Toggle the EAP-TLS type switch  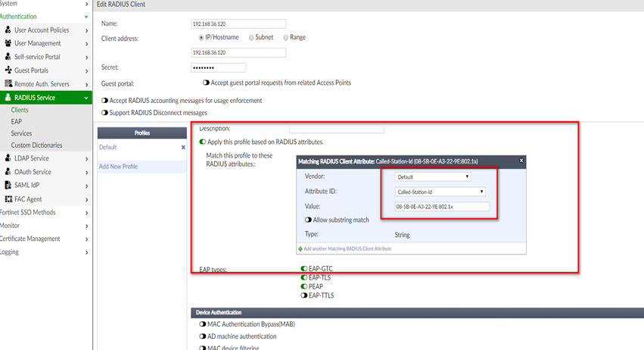[304, 277]
